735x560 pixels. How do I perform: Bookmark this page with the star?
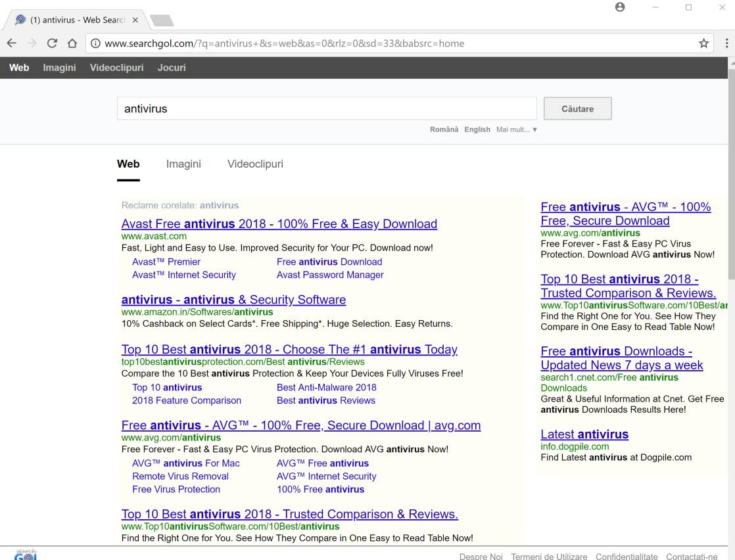point(703,43)
